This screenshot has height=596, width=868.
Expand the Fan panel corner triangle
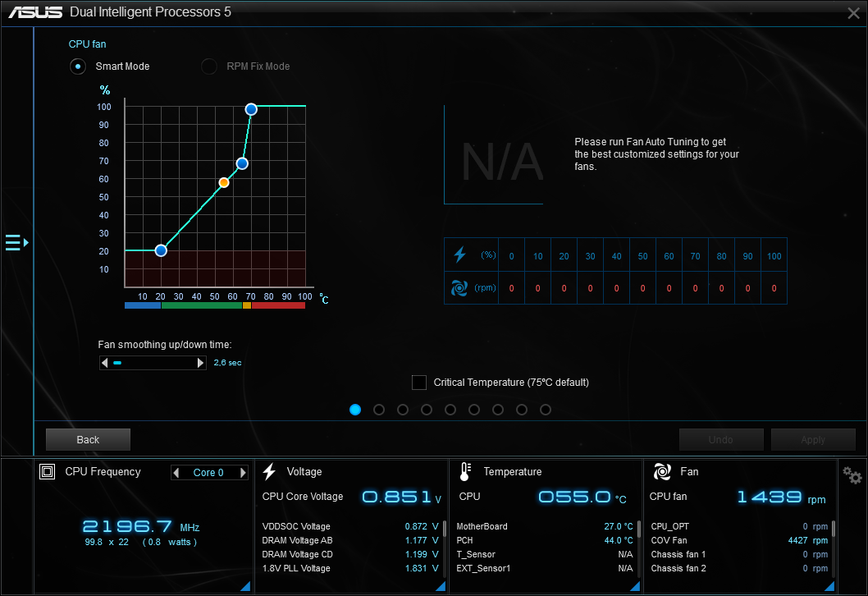click(829, 586)
